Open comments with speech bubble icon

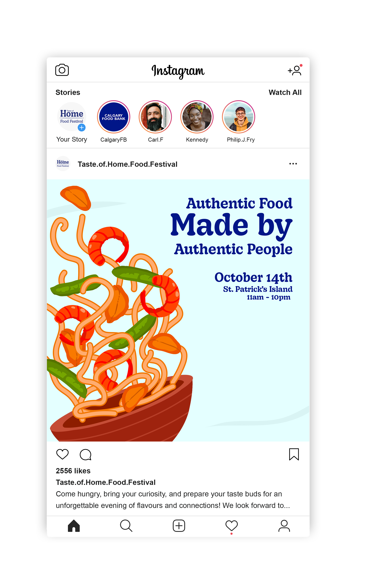coord(86,454)
